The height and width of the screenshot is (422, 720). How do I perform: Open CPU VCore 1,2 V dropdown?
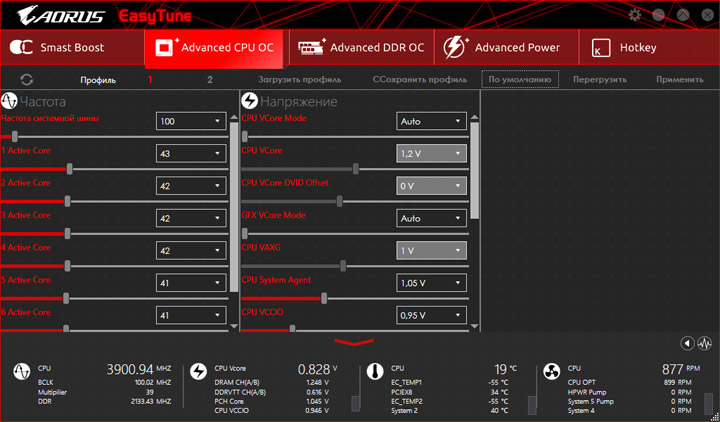click(431, 153)
